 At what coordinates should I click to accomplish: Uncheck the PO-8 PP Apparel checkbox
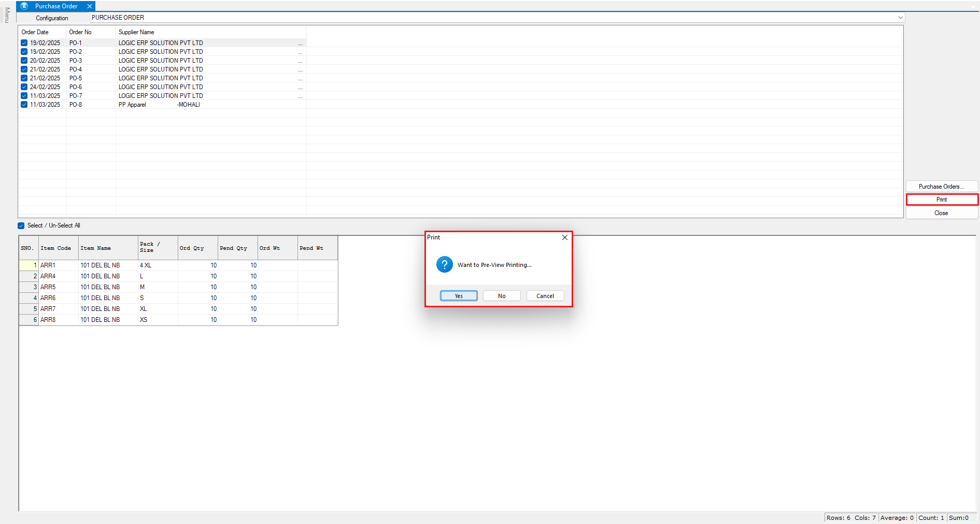[24, 105]
